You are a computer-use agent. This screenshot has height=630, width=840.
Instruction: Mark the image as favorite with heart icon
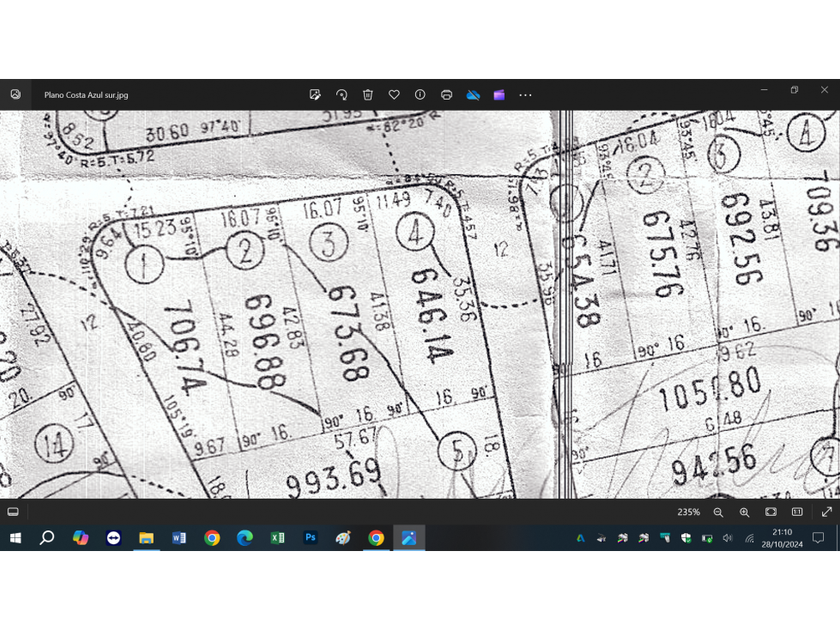[x=394, y=95]
